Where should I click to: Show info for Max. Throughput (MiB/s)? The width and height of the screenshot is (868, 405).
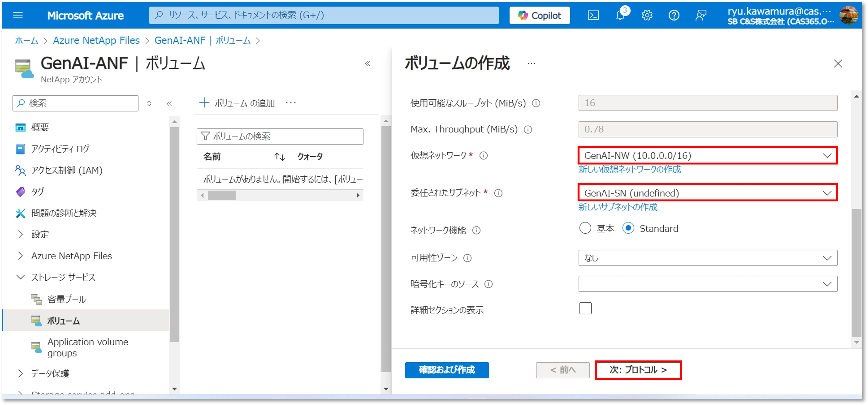(x=528, y=130)
